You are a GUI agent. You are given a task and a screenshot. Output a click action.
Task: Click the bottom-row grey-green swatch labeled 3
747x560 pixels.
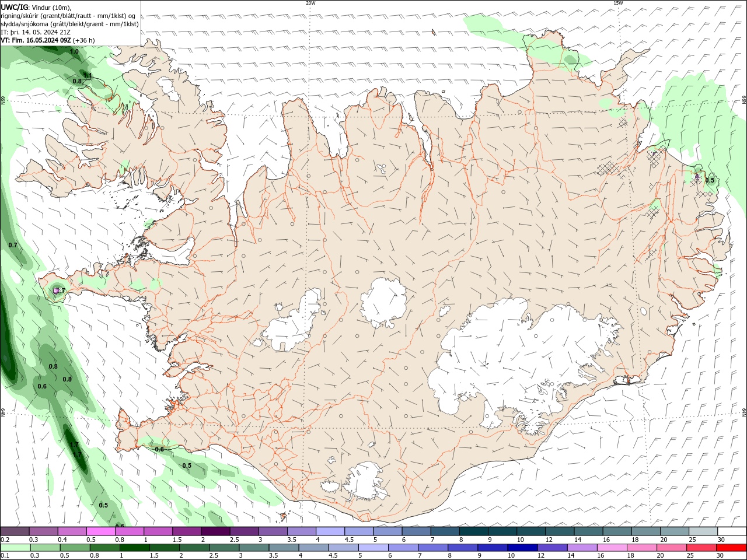253,548
